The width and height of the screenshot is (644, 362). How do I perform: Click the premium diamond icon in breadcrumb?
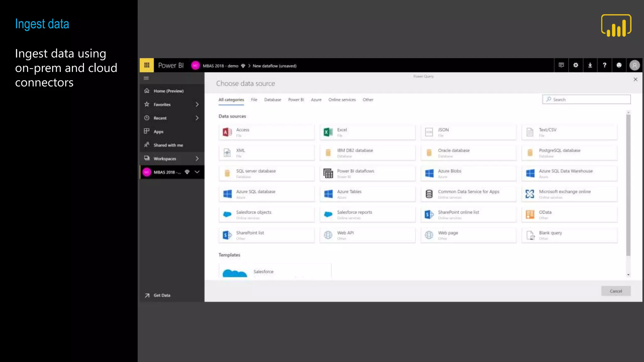pos(243,66)
